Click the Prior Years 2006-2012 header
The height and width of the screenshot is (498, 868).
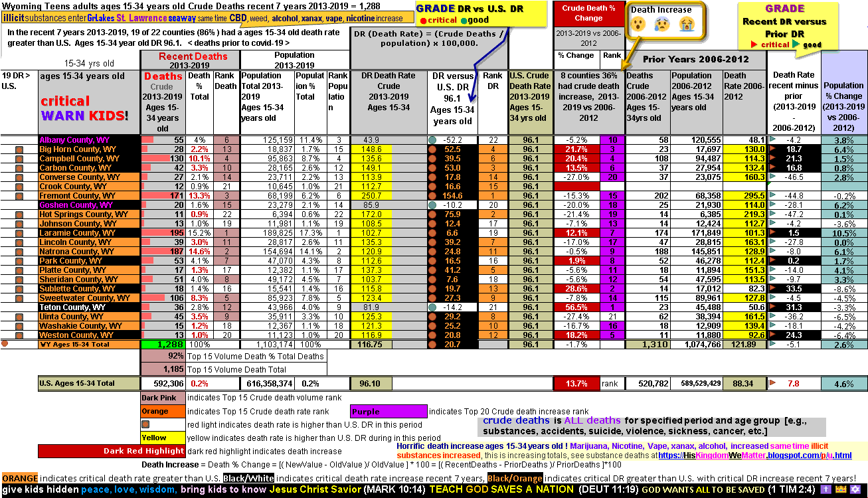[695, 59]
